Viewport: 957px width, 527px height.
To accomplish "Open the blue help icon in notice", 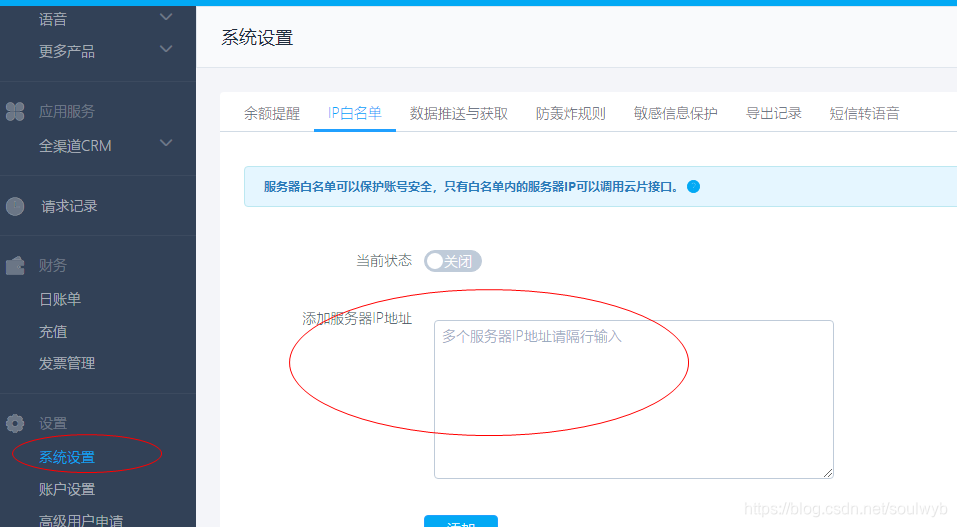I will (x=693, y=187).
